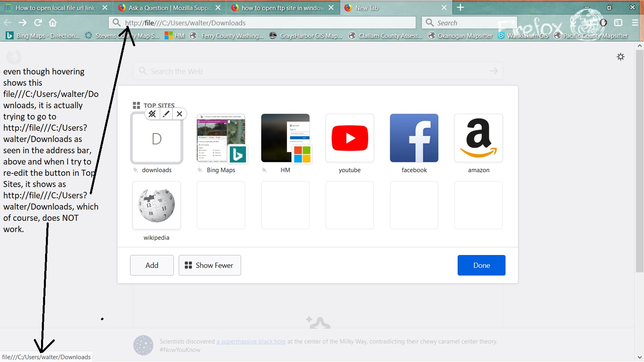Click the hand-shaped blocker toolbar icon
The image size is (644, 362).
pyautogui.click(x=603, y=23)
